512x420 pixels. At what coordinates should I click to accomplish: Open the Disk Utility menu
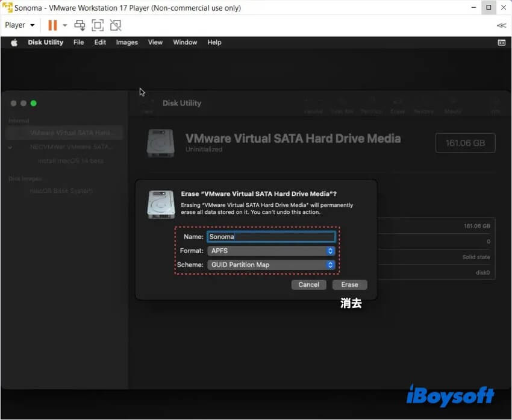[45, 42]
